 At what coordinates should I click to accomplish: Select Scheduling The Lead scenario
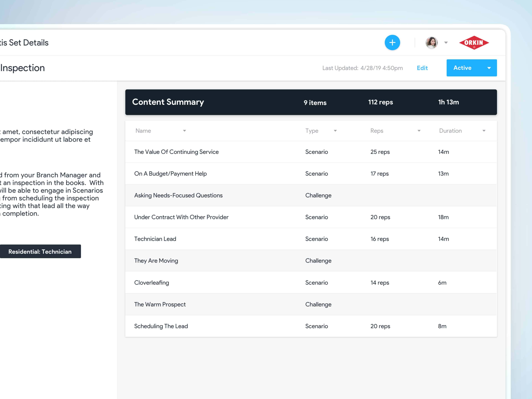click(x=161, y=326)
